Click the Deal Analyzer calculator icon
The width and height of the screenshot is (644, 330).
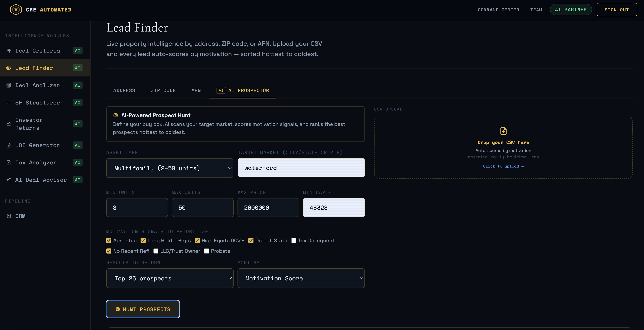tap(9, 85)
